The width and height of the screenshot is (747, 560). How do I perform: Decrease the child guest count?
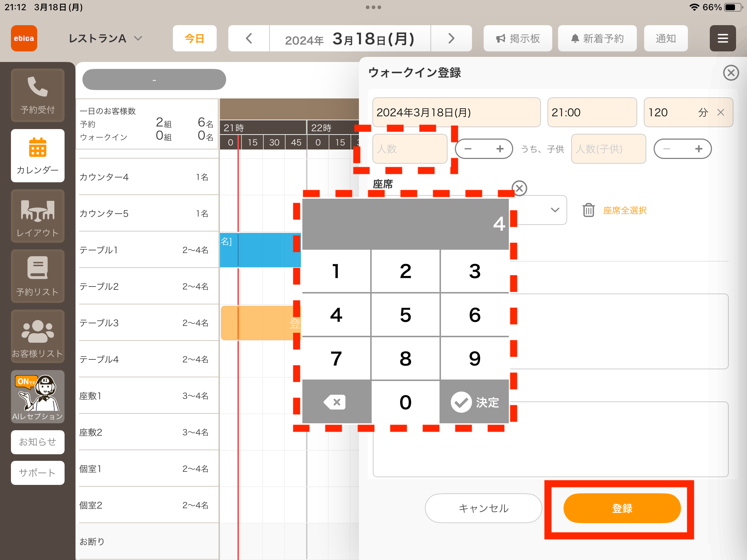click(x=667, y=149)
